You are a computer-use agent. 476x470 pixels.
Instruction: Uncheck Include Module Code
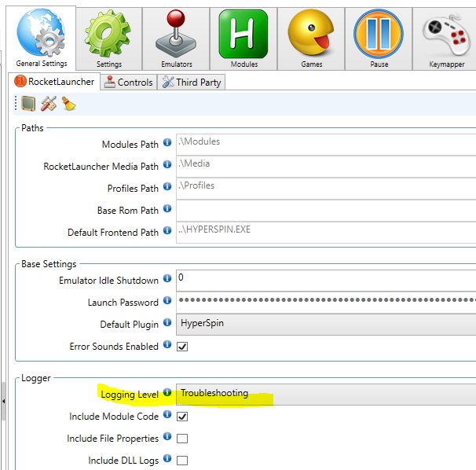coord(182,417)
